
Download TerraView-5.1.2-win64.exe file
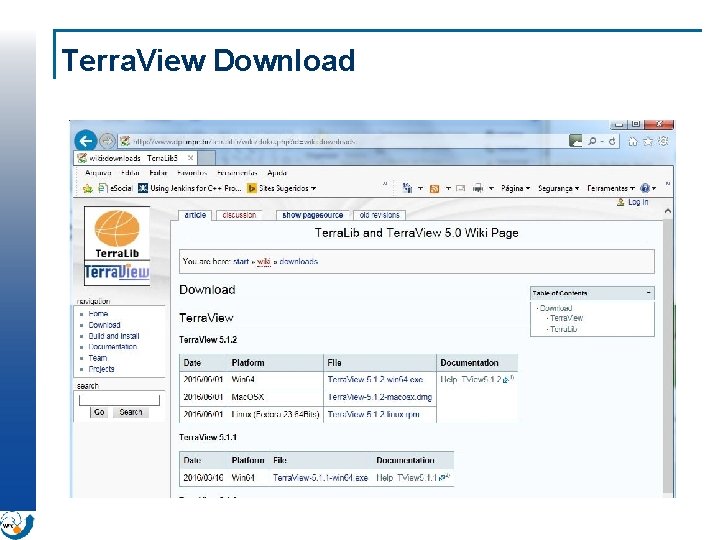tap(375, 380)
